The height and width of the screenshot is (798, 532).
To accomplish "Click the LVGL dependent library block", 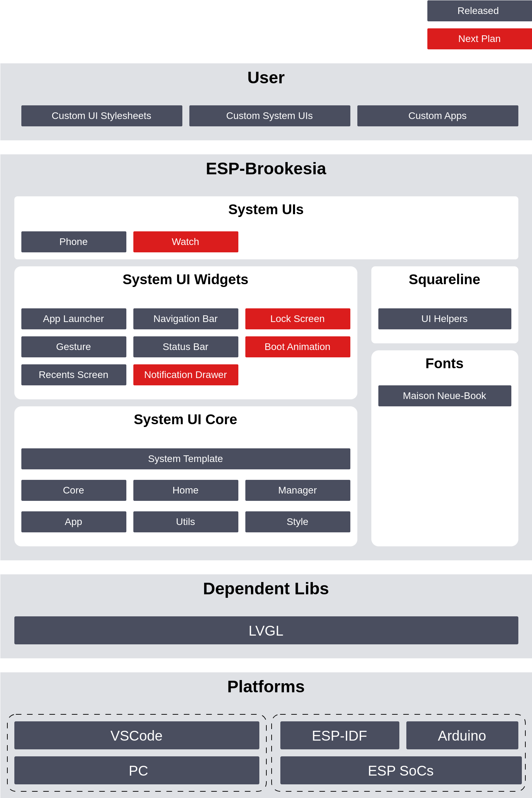I will pyautogui.click(x=266, y=630).
